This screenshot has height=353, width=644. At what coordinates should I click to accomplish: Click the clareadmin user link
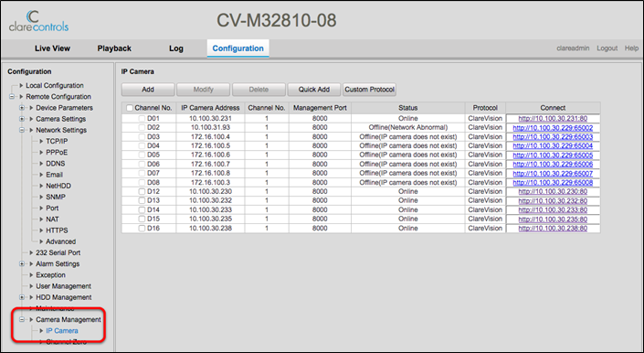click(573, 48)
